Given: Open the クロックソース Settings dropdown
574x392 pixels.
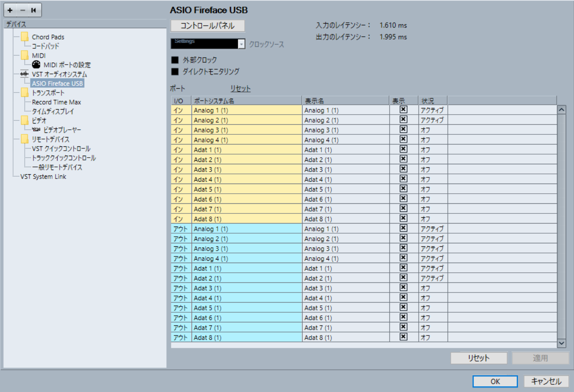Looking at the screenshot, I should 208,44.
